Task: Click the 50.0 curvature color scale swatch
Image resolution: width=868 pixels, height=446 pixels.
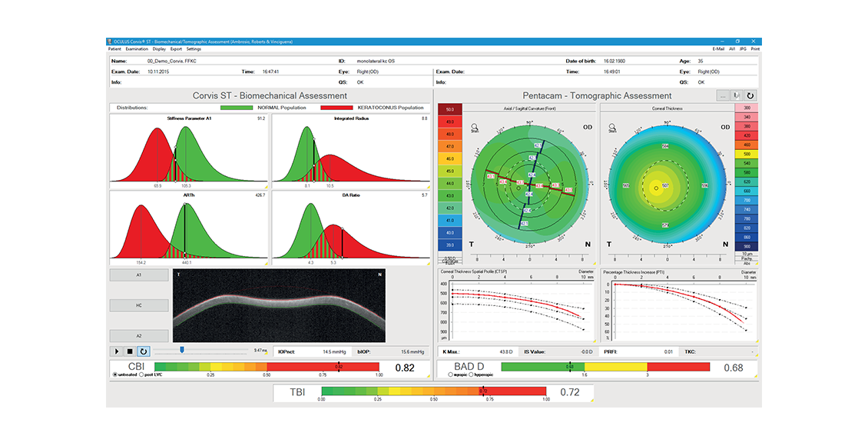Action: [449, 110]
